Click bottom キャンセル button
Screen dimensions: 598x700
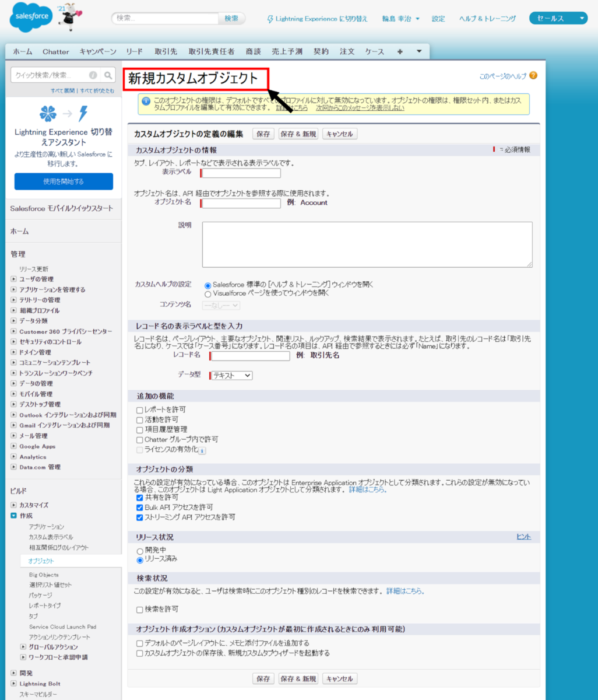pos(340,679)
